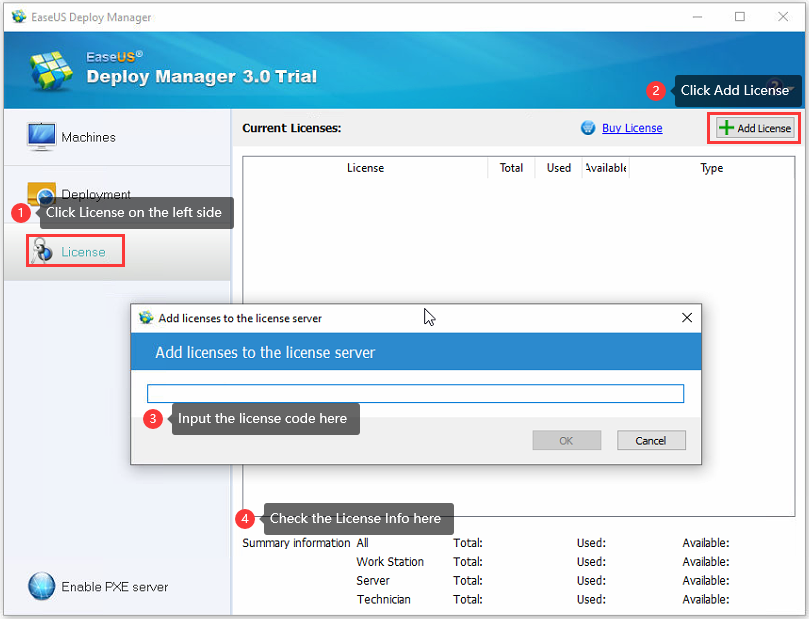This screenshot has width=809, height=619.
Task: Sort by the Used column header
Action: tap(558, 168)
